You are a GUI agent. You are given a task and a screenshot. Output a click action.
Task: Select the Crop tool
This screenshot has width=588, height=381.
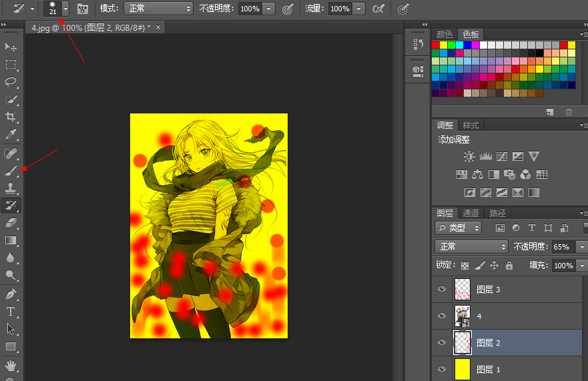[11, 117]
